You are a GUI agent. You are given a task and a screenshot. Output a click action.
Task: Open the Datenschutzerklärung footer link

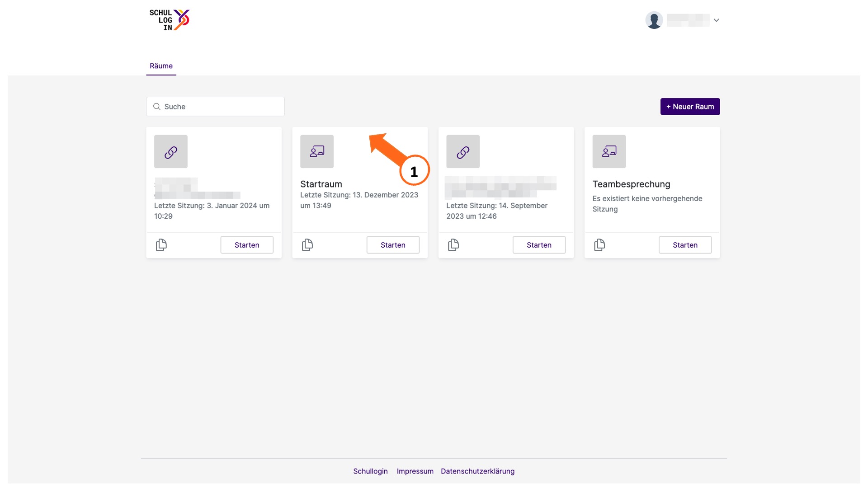click(x=477, y=471)
